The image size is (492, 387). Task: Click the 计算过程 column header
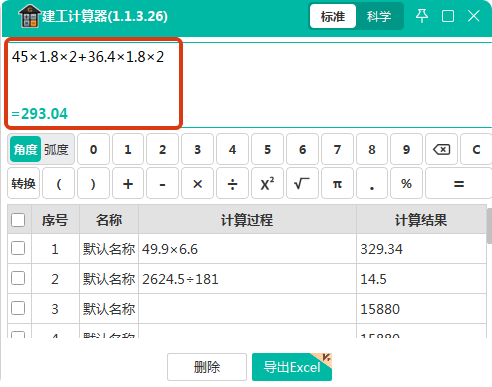(247, 220)
